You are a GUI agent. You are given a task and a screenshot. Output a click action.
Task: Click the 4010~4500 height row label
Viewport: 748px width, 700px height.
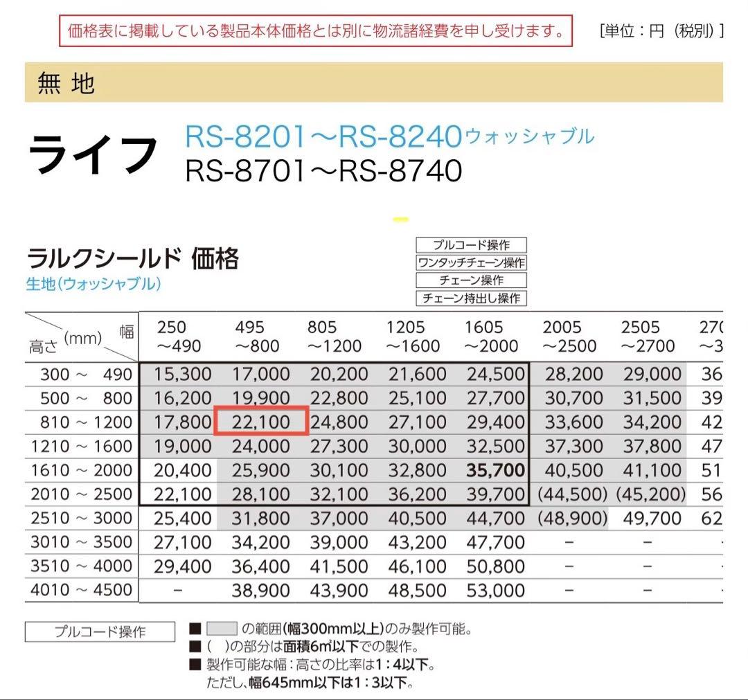(82, 590)
